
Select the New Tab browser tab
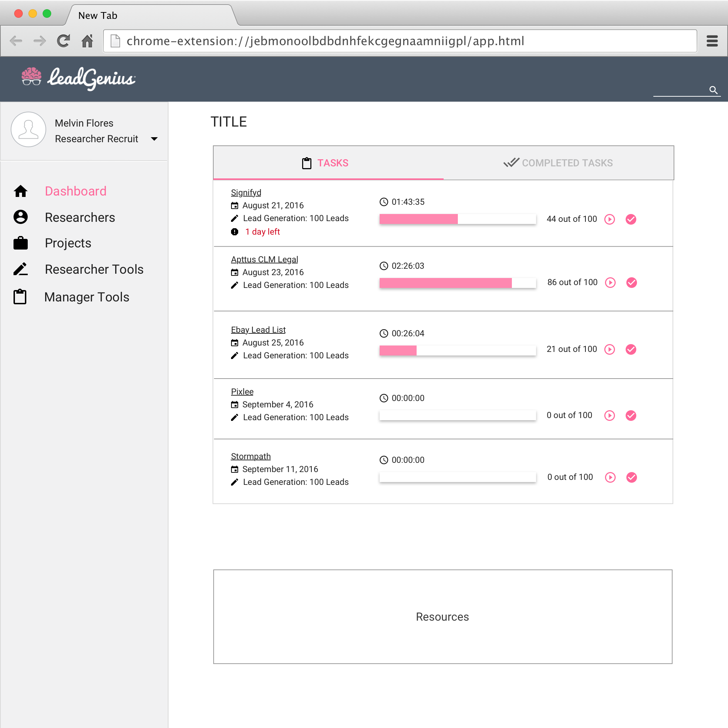click(x=151, y=15)
